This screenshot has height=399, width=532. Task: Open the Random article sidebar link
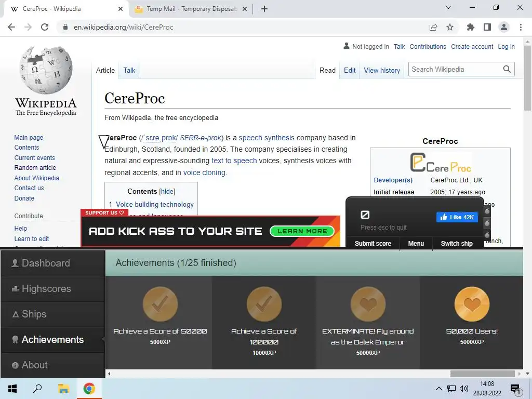[x=35, y=168]
